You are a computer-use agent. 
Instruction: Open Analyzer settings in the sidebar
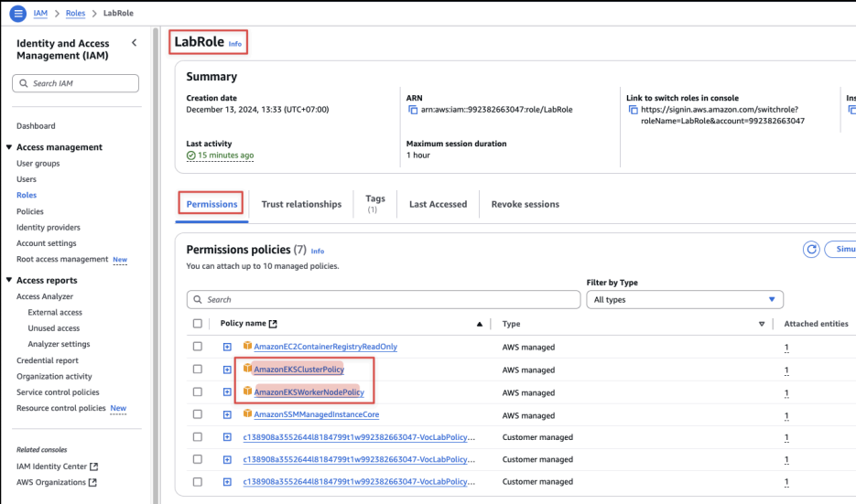59,344
